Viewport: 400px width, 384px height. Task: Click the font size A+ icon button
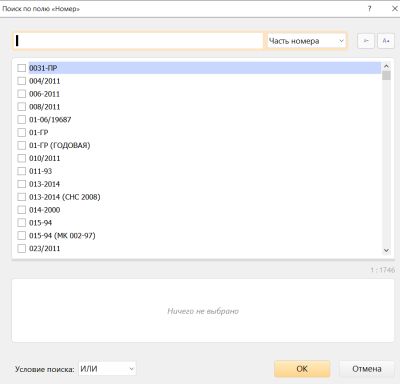coord(386,41)
